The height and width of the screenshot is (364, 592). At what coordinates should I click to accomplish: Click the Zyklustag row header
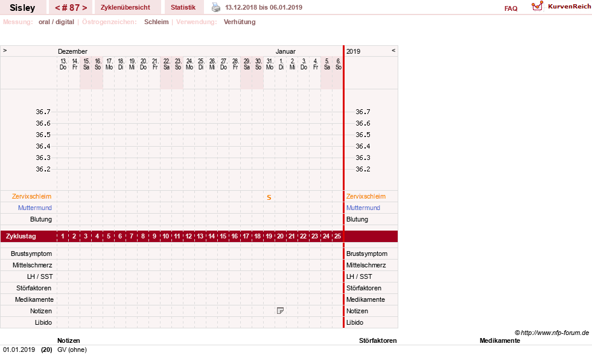point(21,237)
